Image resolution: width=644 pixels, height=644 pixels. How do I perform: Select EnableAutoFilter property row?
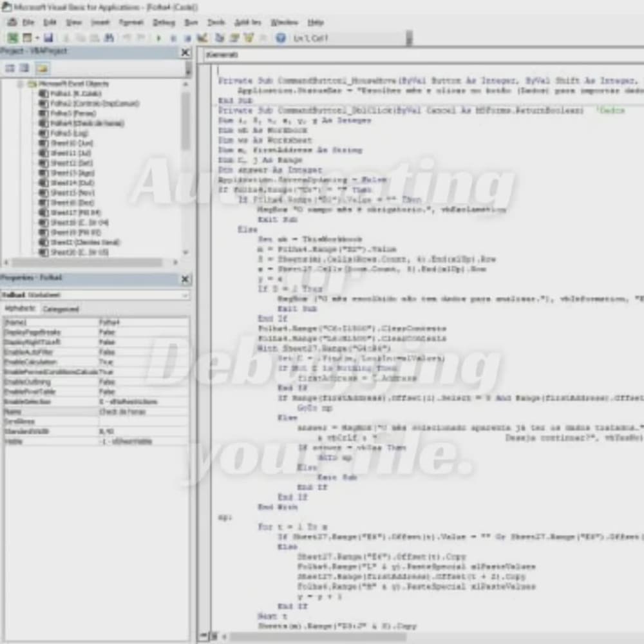[x=96, y=352]
